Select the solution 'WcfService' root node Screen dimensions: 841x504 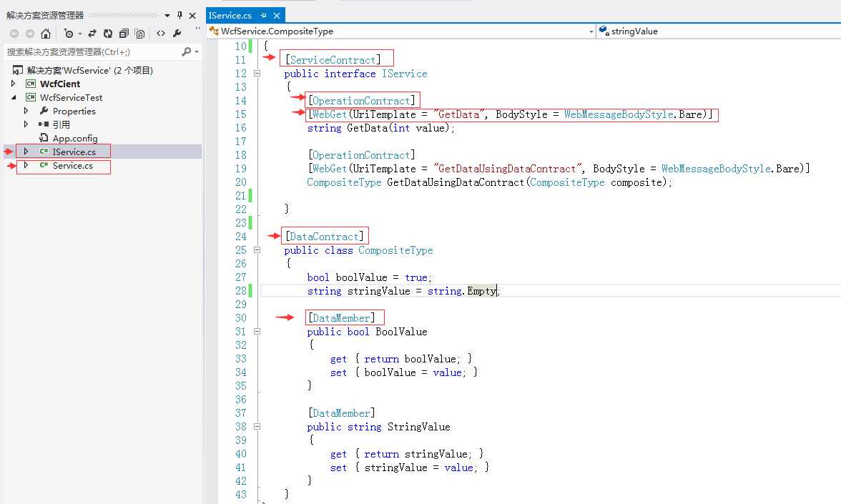point(89,70)
